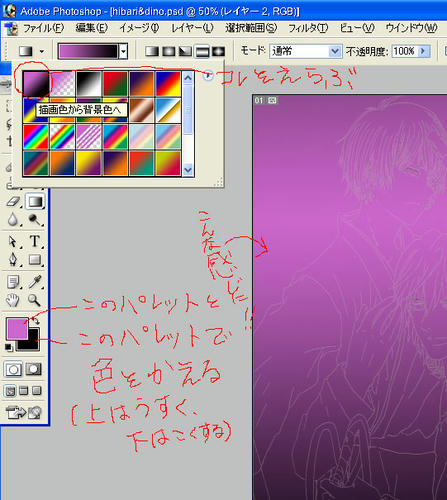The height and width of the screenshot is (500, 447).
Task: Open the Gradient tool preset picker arrow
Action: tap(42, 51)
